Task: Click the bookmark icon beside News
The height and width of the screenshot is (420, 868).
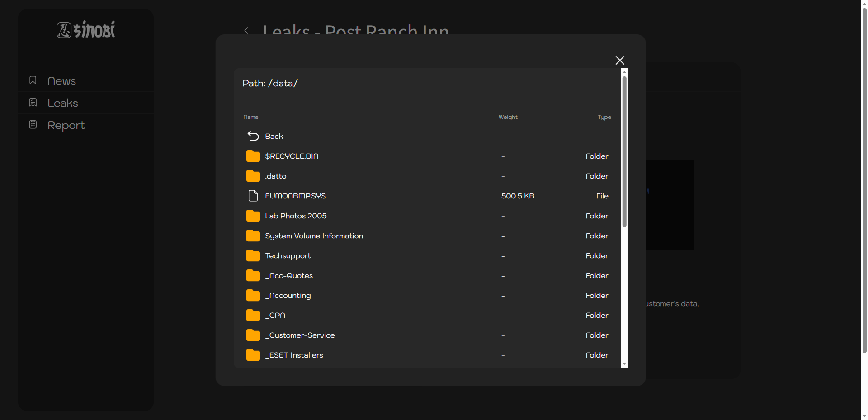Action: click(x=33, y=80)
